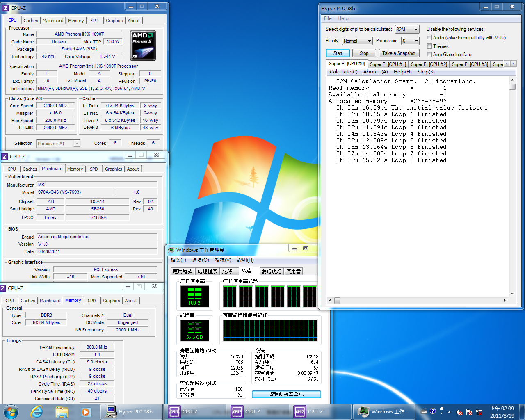Click the CPU usage 100% meter
This screenshot has height=420, width=525.
[x=195, y=296]
